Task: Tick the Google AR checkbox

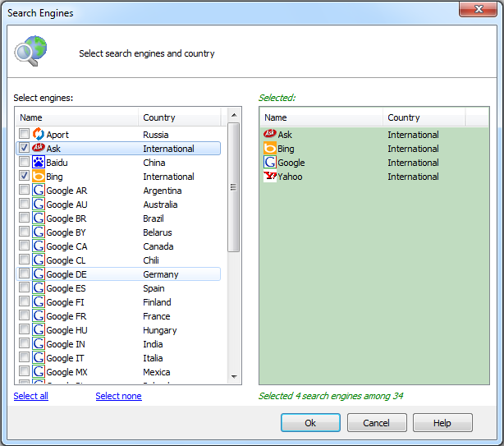Action: (24, 190)
